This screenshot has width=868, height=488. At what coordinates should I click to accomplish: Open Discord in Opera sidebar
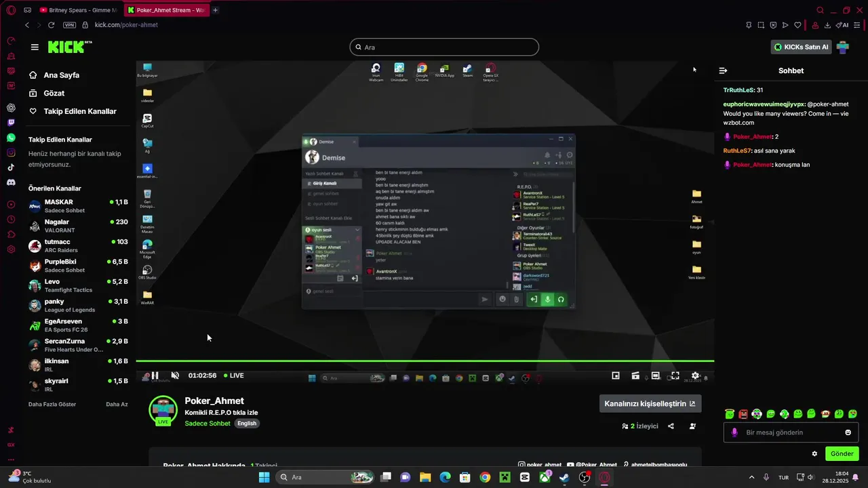pos(11,182)
